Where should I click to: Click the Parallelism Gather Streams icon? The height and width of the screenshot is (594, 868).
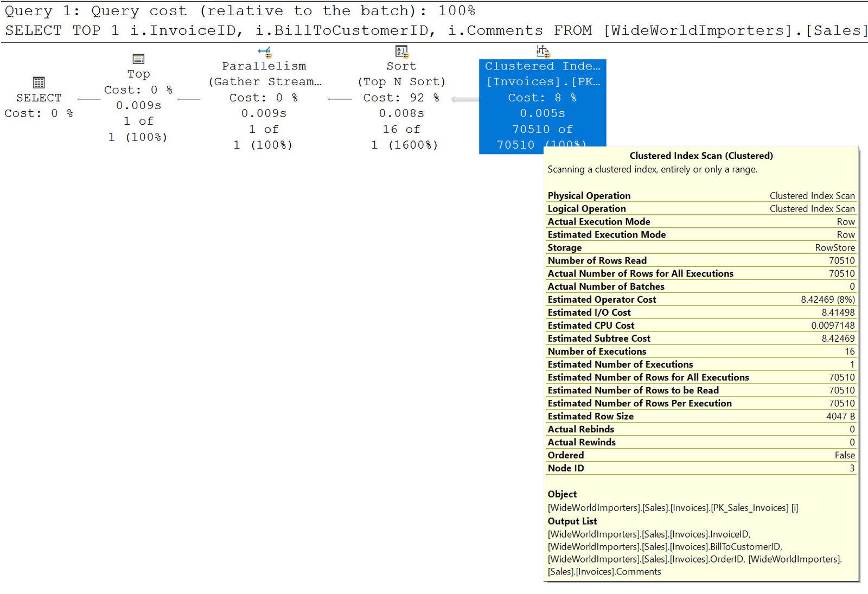pos(265,52)
